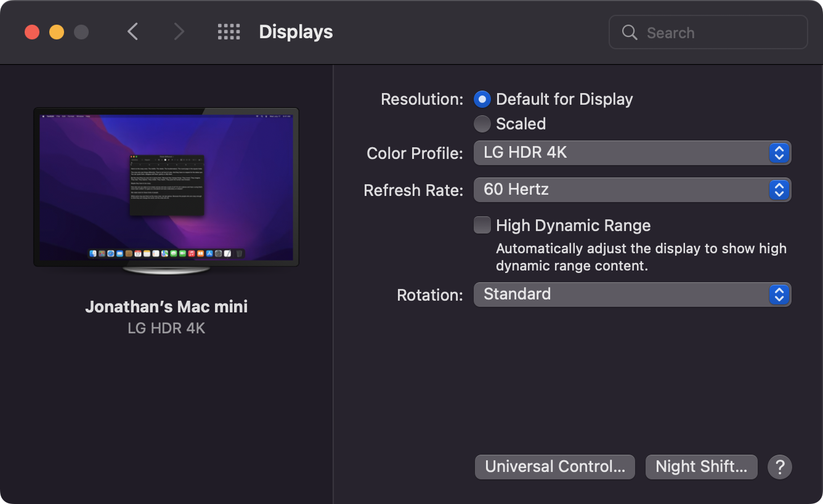Go forward with the right chevron
The width and height of the screenshot is (823, 504).
point(179,32)
